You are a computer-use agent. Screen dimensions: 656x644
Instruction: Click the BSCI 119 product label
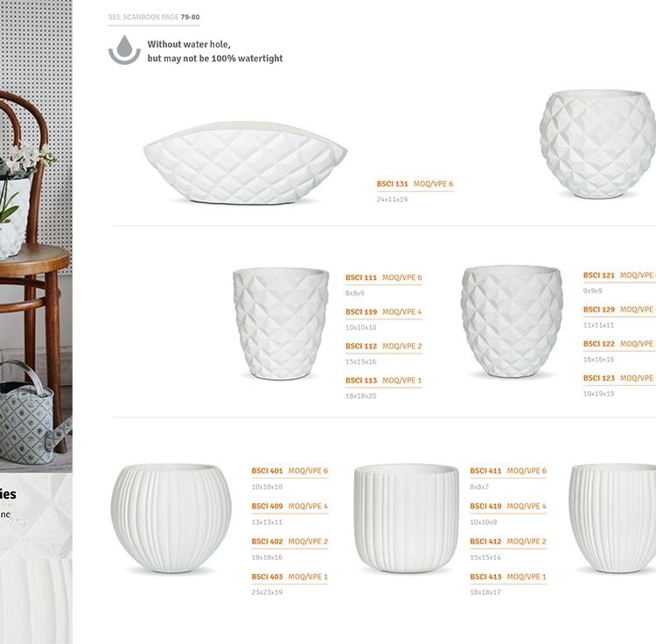(x=361, y=311)
